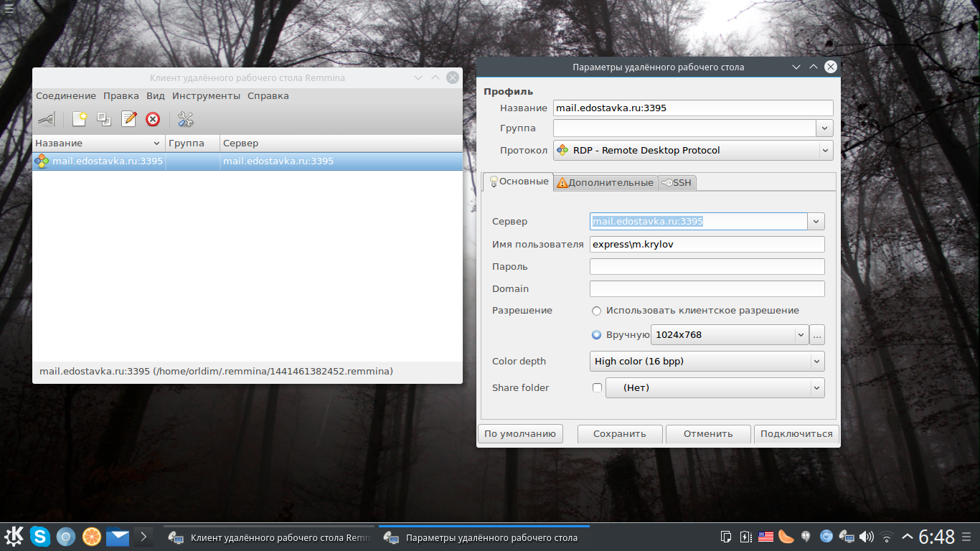980x551 pixels.
Task: Open the Color depth dropdown
Action: coord(707,362)
